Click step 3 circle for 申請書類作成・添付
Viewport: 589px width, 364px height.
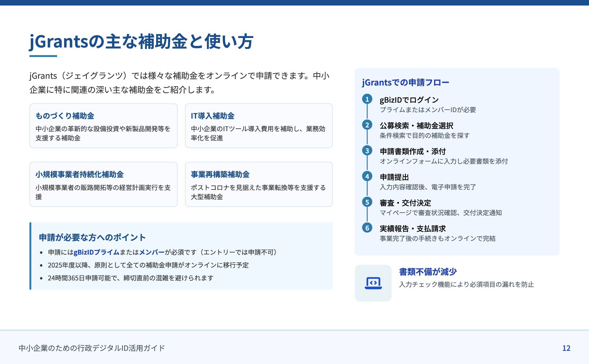(x=367, y=150)
